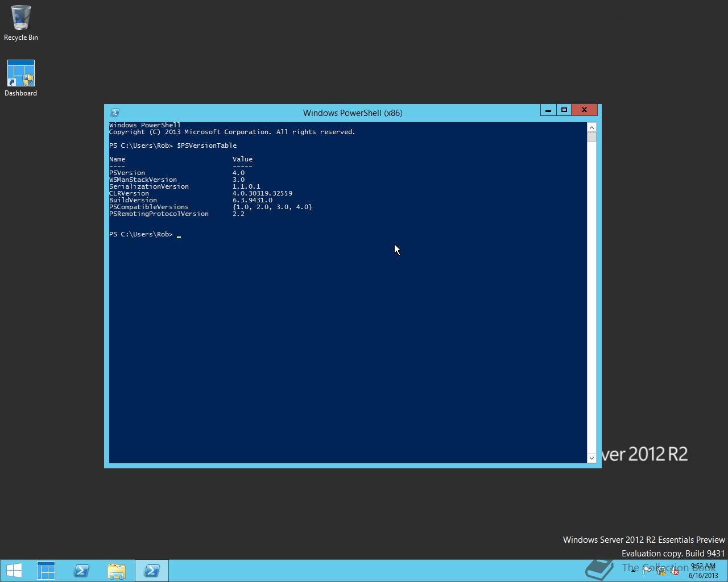Open Action Center flag icon in the tray
This screenshot has width=728, height=582.
pos(647,571)
